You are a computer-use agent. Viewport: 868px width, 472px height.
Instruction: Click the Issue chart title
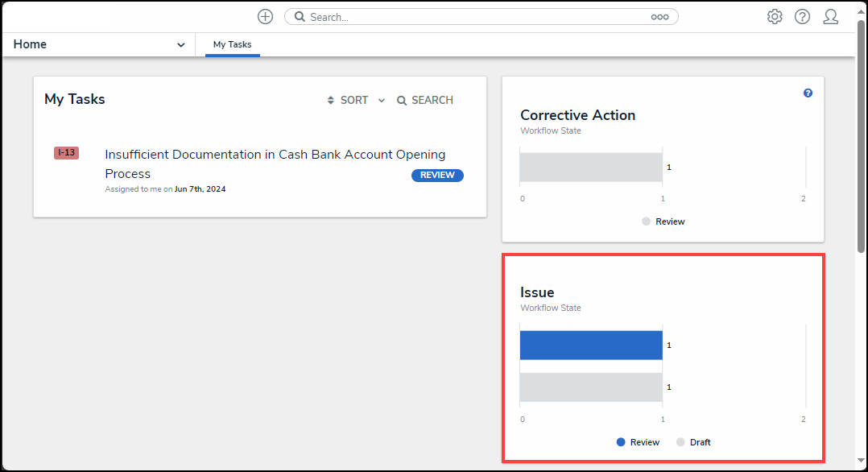pyautogui.click(x=537, y=292)
